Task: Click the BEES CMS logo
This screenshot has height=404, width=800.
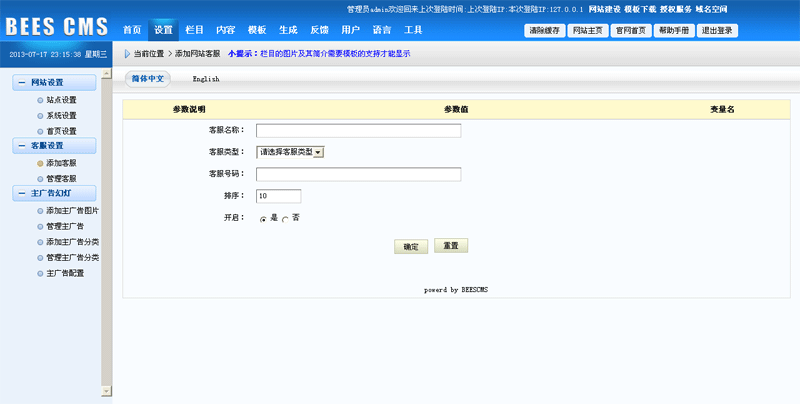Action: tap(57, 27)
